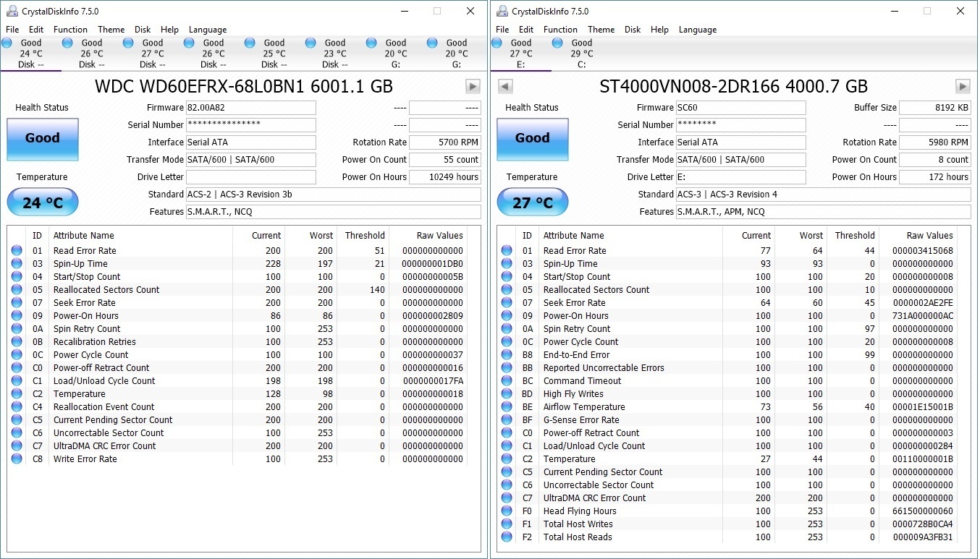Image resolution: width=980 pixels, height=559 pixels.
Task: Select the 24 °C disk tab in left window
Action: point(31,54)
